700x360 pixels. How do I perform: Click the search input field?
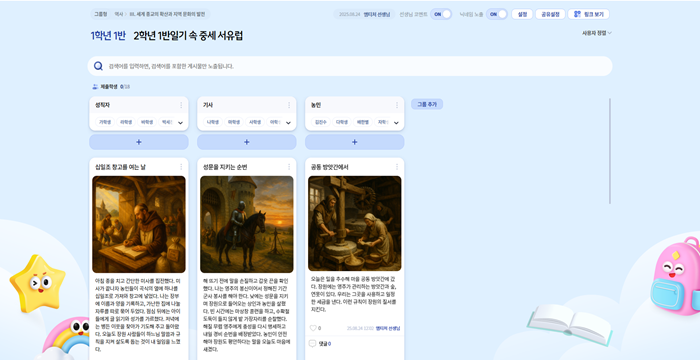point(350,66)
